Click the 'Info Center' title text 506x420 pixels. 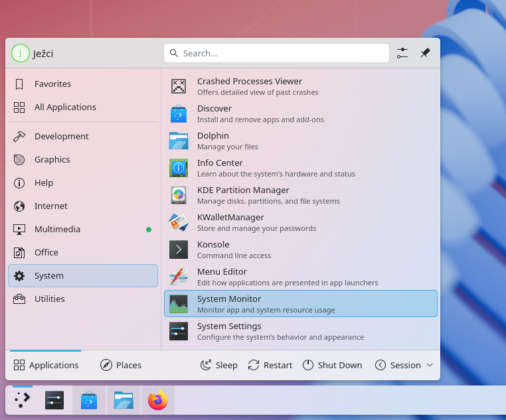[220, 163]
